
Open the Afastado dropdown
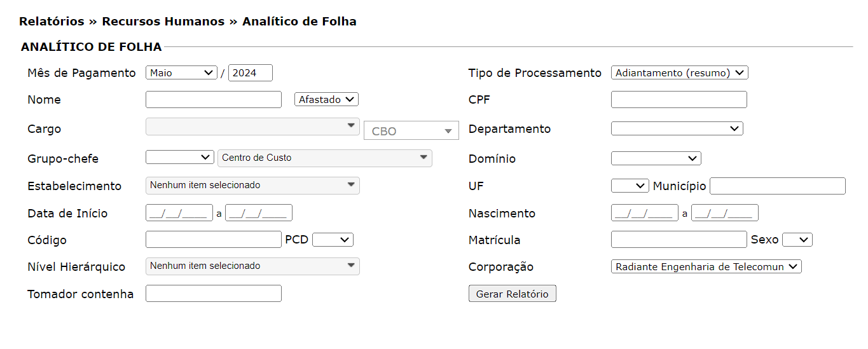click(x=327, y=100)
